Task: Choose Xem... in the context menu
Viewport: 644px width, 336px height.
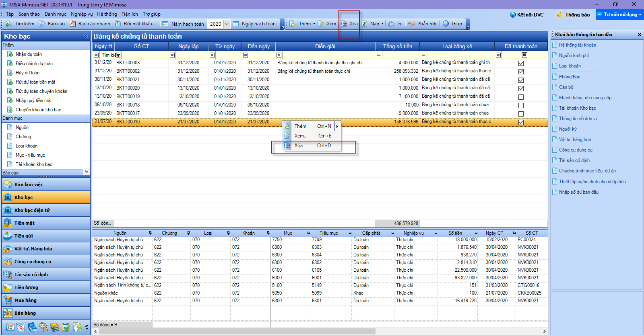Action: pos(312,136)
